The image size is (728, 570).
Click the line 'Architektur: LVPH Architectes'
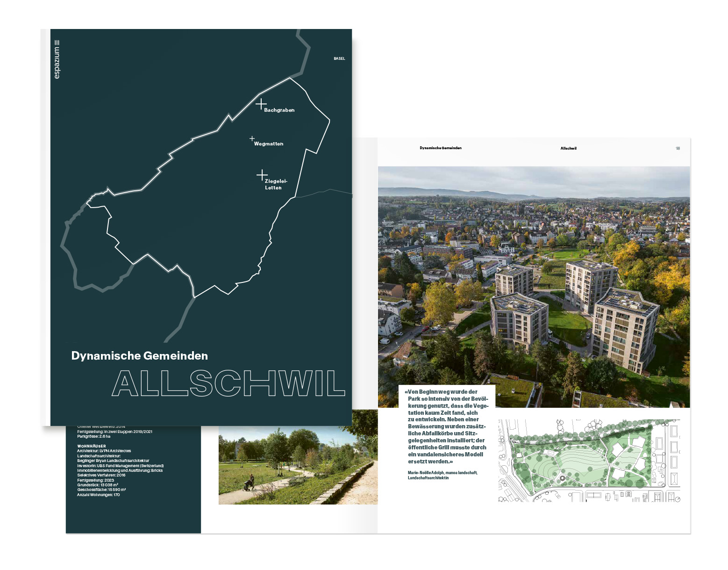point(104,451)
